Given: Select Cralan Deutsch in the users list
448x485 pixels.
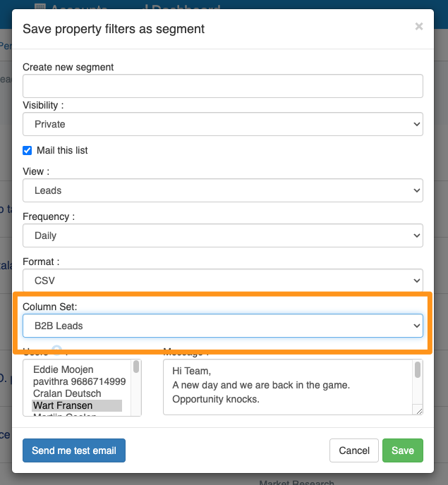Looking at the screenshot, I should point(67,393).
